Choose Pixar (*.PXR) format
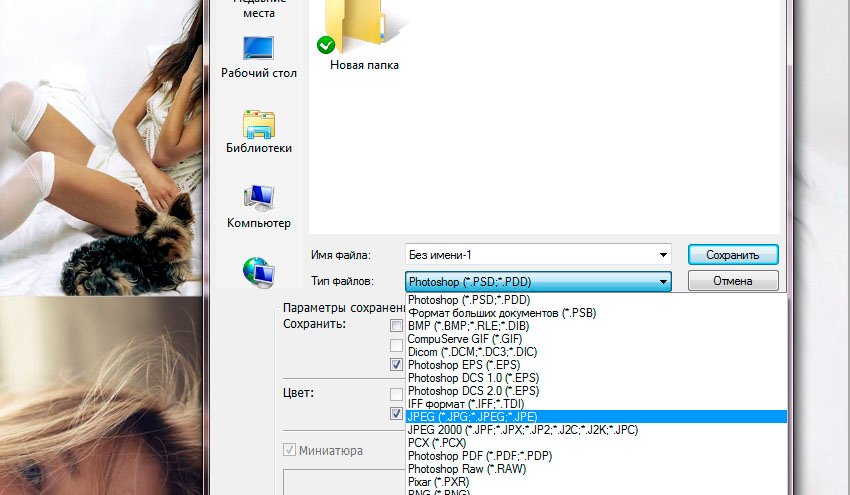The height and width of the screenshot is (495, 850). [x=596, y=482]
